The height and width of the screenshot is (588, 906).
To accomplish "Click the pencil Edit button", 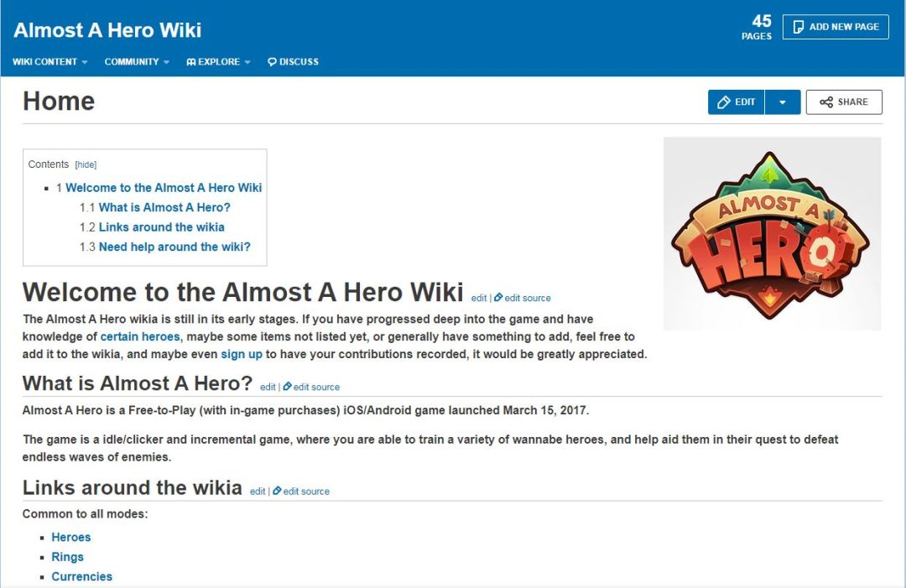I will 737,102.
